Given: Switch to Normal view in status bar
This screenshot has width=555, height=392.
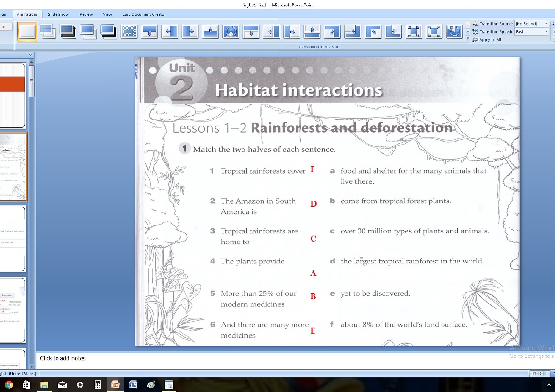Looking at the screenshot, I should (x=534, y=374).
